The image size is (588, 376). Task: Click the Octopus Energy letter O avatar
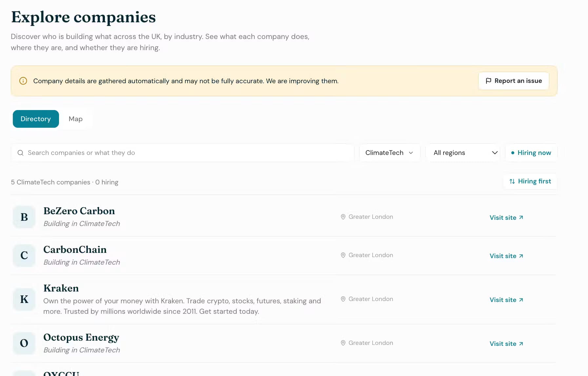tap(24, 343)
